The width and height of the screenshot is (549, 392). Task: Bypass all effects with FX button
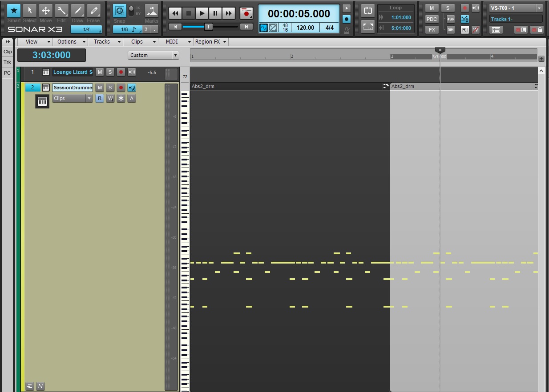[432, 30]
